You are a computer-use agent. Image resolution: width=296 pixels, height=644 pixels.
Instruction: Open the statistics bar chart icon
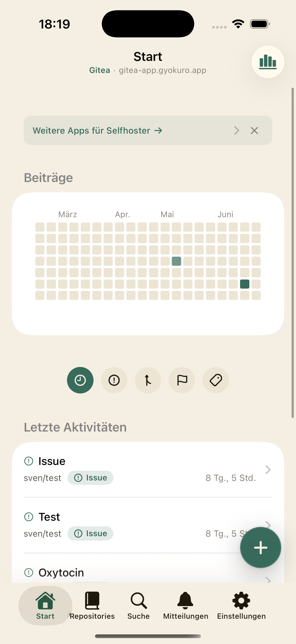[x=268, y=62]
